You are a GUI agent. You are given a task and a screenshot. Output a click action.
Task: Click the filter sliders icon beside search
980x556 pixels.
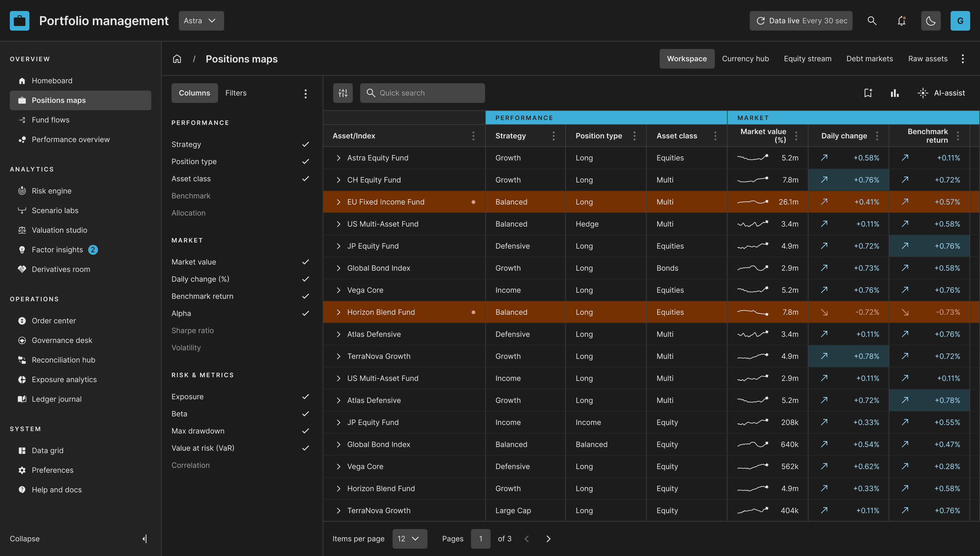point(343,93)
